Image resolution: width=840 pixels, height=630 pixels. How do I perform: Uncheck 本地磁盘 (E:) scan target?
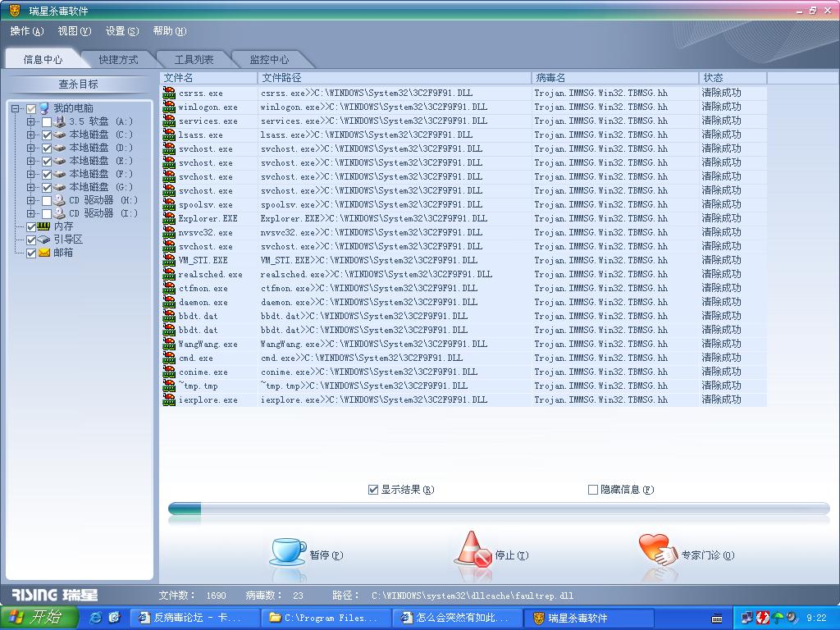coord(47,162)
